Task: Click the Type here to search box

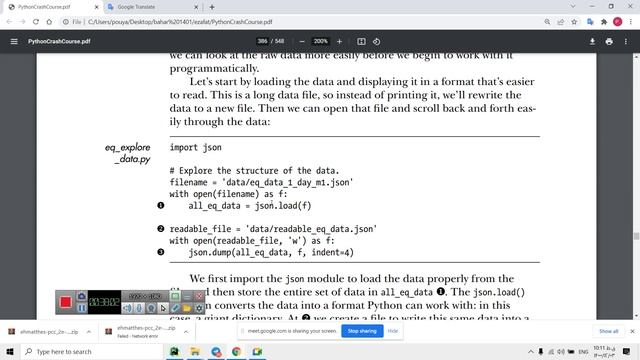Action: [x=92, y=351]
